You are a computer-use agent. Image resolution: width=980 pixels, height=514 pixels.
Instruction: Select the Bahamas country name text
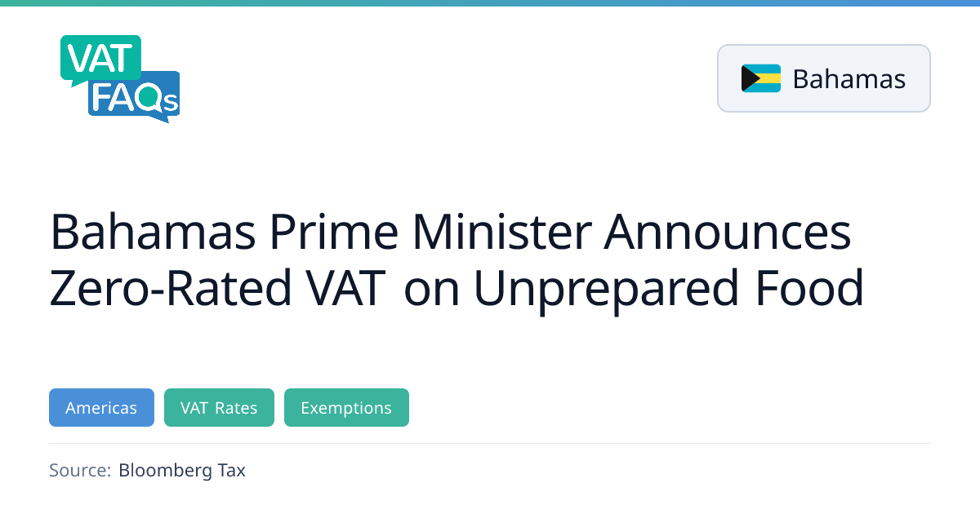(849, 79)
